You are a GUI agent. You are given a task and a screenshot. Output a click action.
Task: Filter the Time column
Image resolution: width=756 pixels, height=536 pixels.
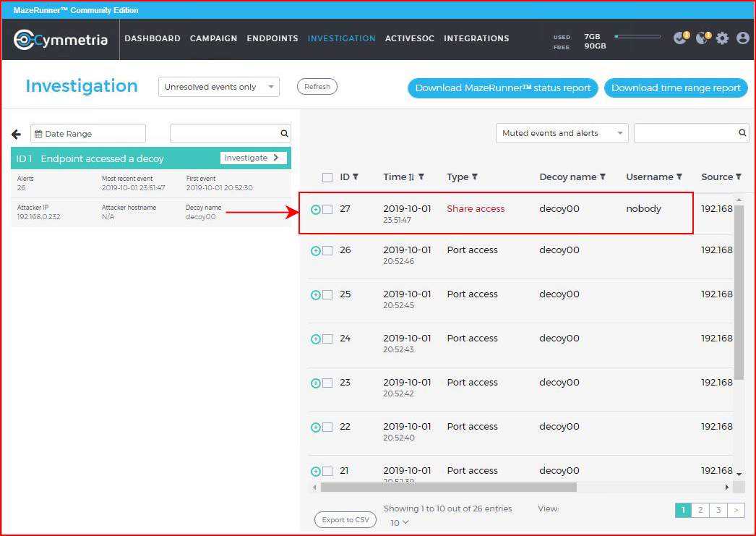tap(421, 177)
